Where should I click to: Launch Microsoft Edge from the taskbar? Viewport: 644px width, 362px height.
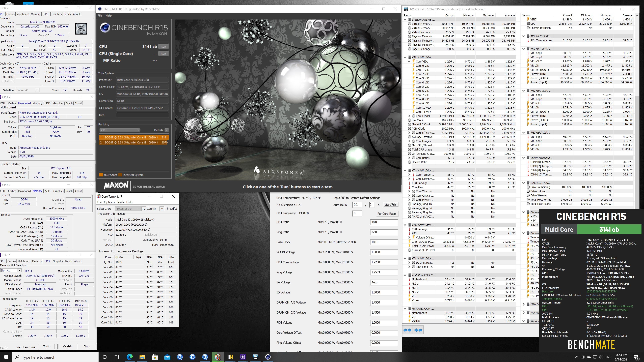[x=129, y=357]
